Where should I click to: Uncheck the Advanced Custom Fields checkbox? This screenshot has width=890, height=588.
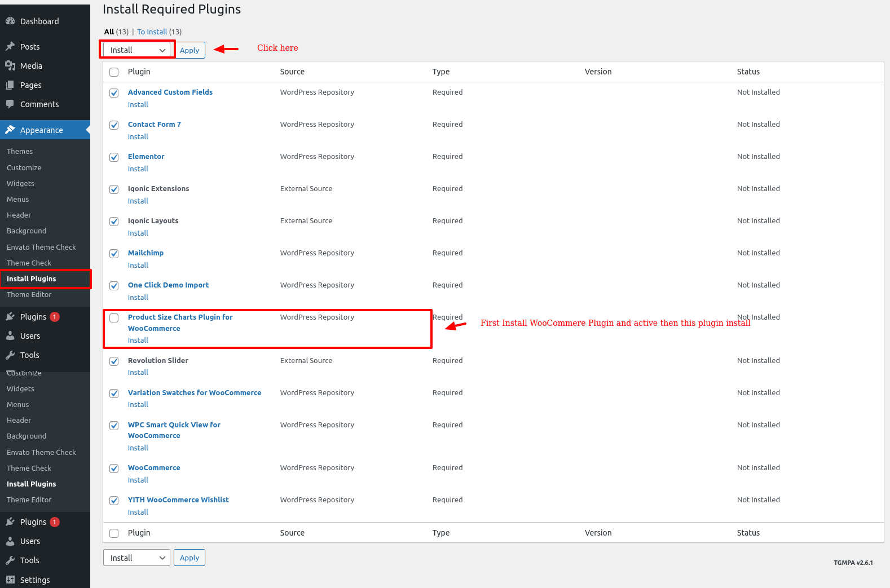pos(114,93)
